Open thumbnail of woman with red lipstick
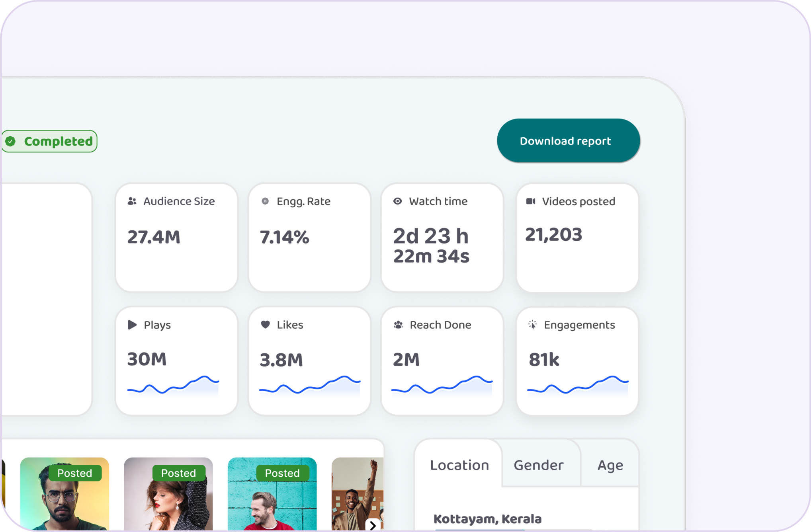The width and height of the screenshot is (811, 532). point(168,494)
